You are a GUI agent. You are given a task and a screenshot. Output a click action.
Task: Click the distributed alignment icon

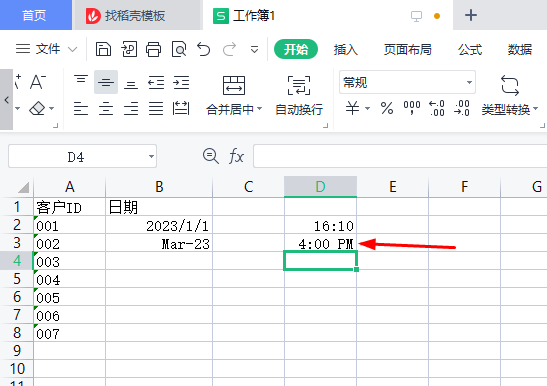click(x=181, y=109)
